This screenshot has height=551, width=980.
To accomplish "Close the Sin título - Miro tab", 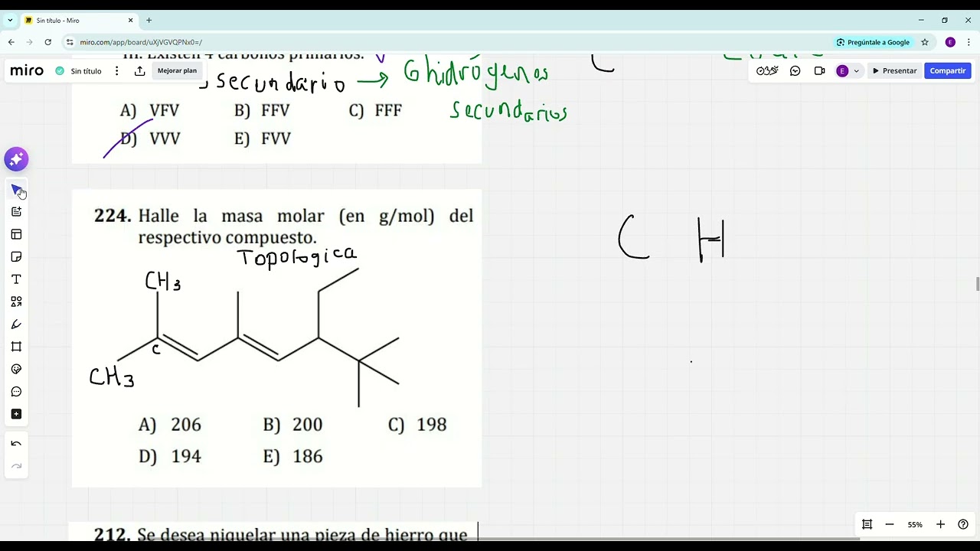I will pyautogui.click(x=130, y=21).
